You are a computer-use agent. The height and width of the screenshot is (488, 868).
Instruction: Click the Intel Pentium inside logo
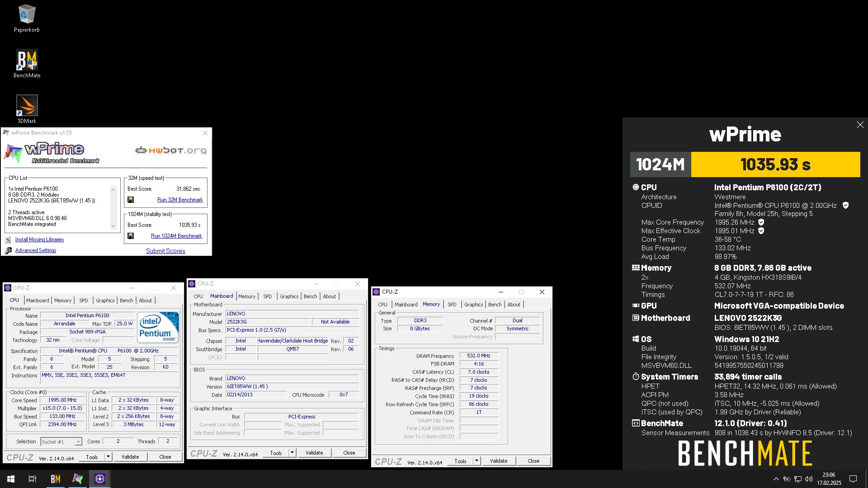click(x=158, y=328)
